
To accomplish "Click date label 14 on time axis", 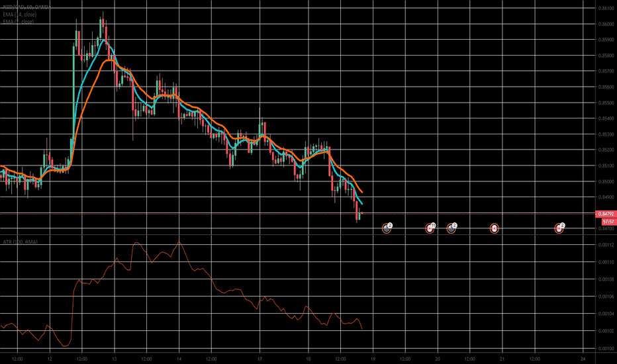I will pyautogui.click(x=179, y=359).
